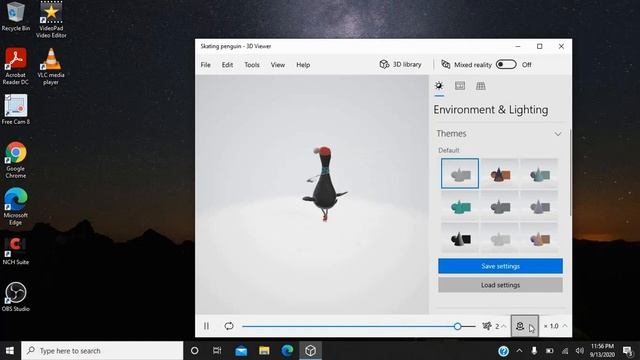Select the middle dark gray theme thumbnail
The image size is (640, 360).
click(x=500, y=206)
